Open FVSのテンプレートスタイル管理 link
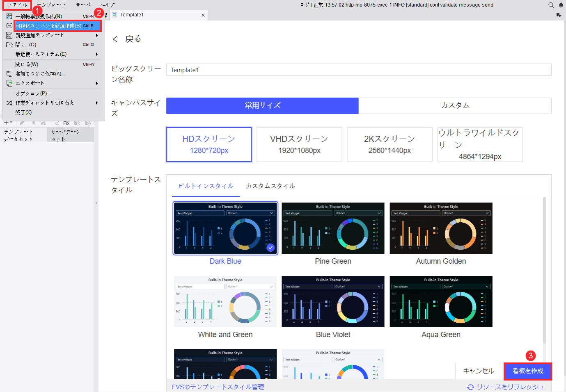566x392 pixels. 218,387
